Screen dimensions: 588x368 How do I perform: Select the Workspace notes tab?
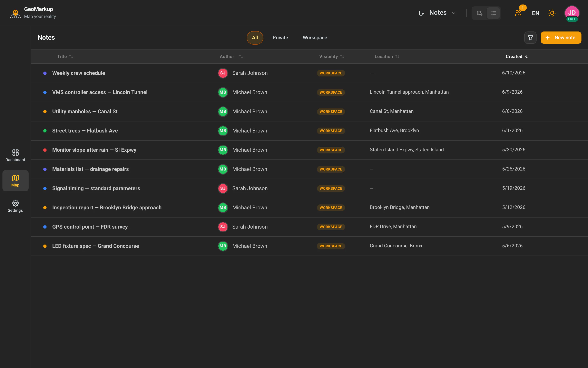coord(315,38)
